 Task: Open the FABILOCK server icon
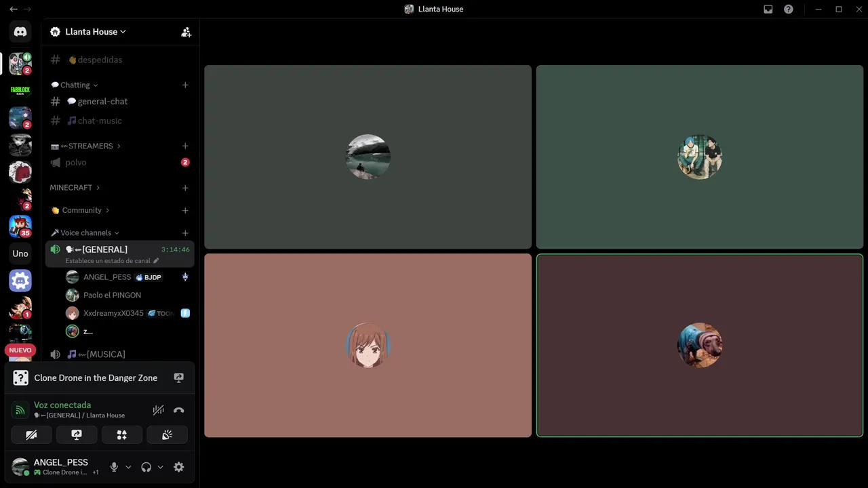tap(20, 90)
